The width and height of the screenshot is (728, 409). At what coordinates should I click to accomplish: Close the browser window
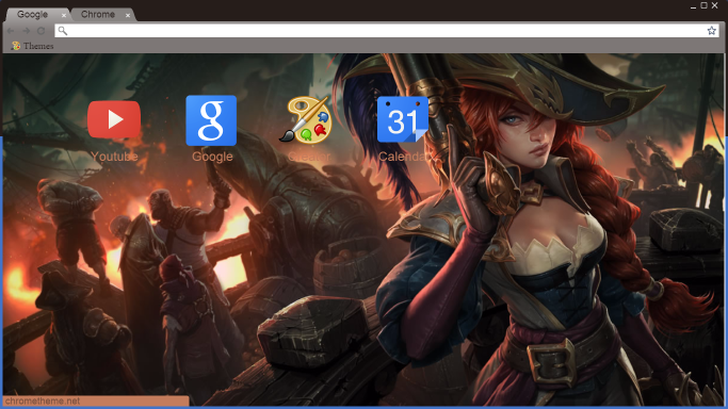[715, 6]
